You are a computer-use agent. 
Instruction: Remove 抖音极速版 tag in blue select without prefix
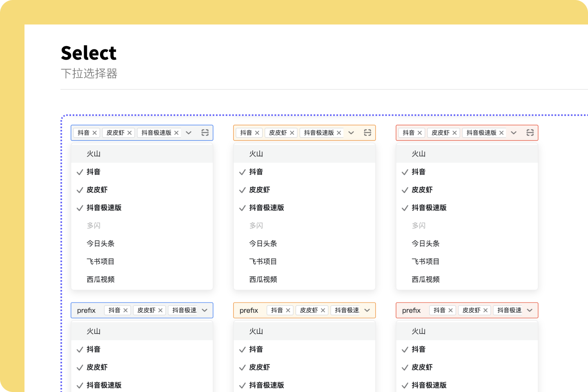point(176,133)
